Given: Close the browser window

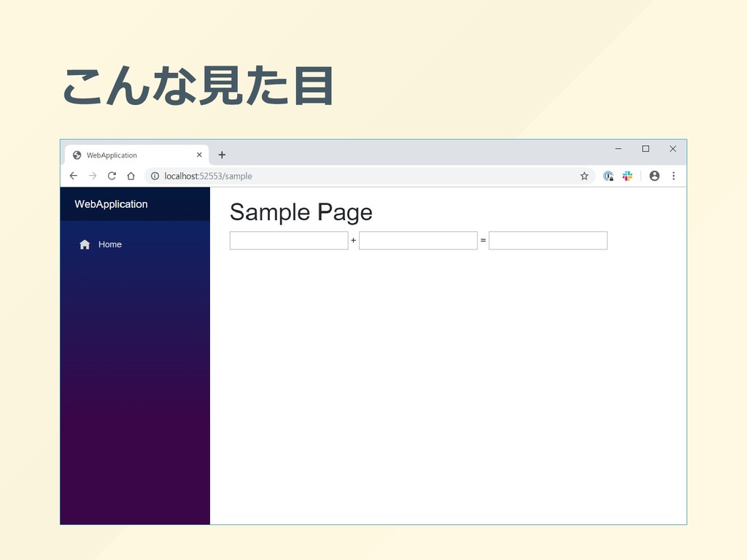Looking at the screenshot, I should tap(673, 149).
